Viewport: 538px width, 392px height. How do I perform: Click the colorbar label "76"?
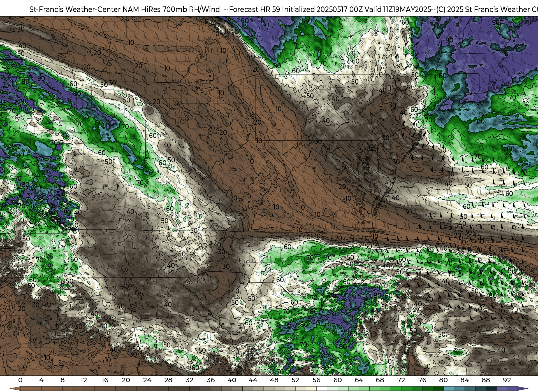pos(422,380)
